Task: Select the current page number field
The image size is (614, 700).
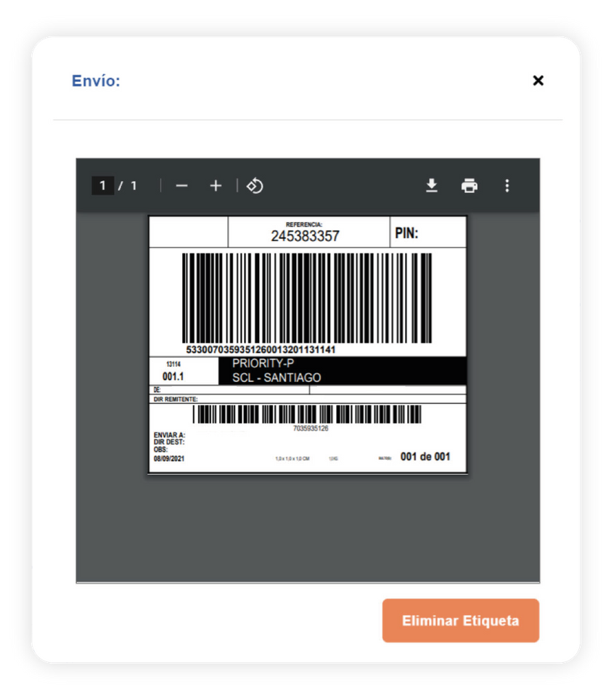Action: [102, 185]
